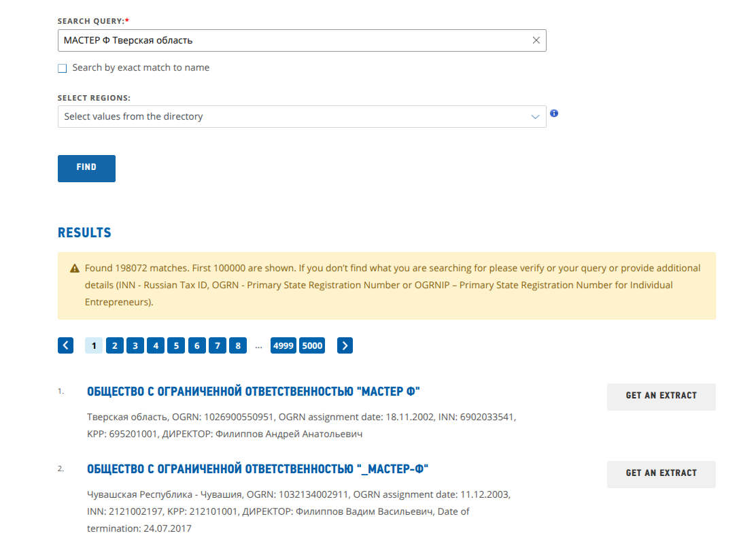This screenshot has height=546, width=756.
Task: Click the FIND button
Action: pos(87,169)
